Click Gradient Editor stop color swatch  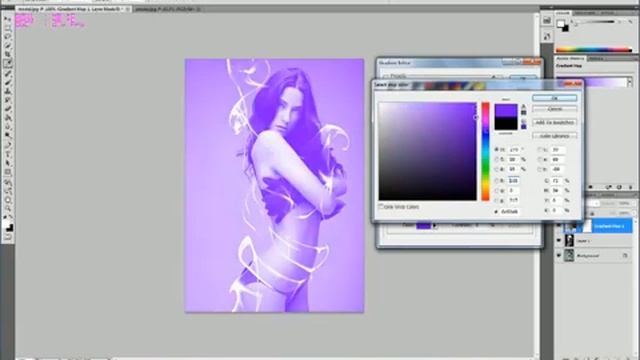(424, 226)
